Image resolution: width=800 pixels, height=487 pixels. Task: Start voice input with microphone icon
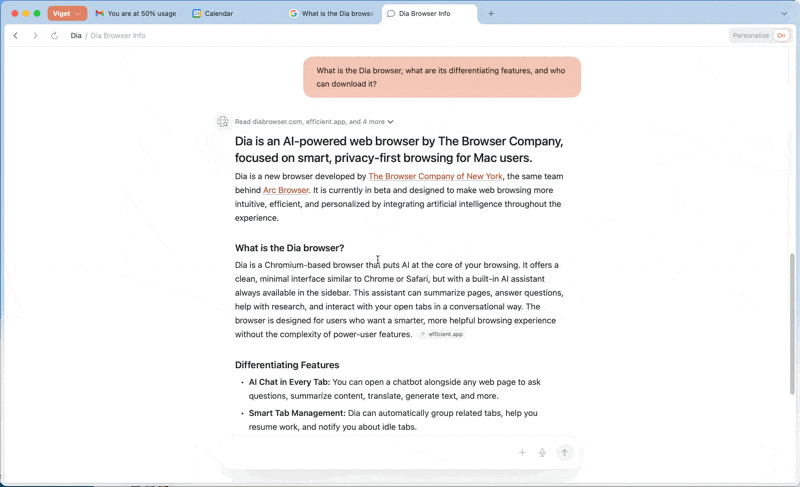tap(542, 452)
